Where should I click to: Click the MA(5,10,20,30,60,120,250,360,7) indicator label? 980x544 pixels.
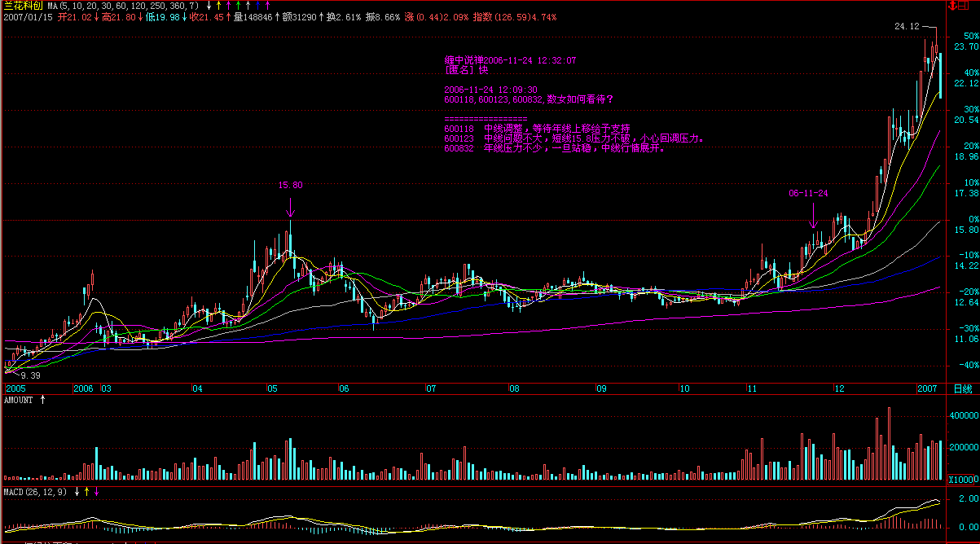[x=122, y=5]
